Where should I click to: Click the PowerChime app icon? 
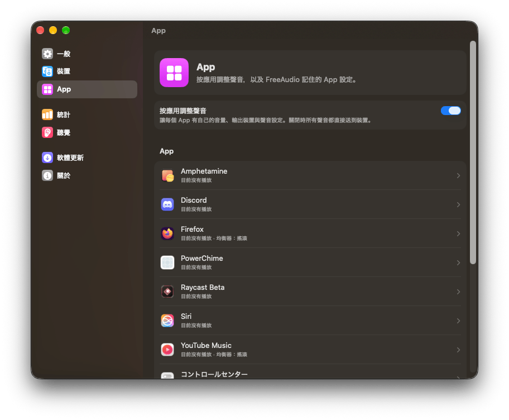click(x=167, y=262)
